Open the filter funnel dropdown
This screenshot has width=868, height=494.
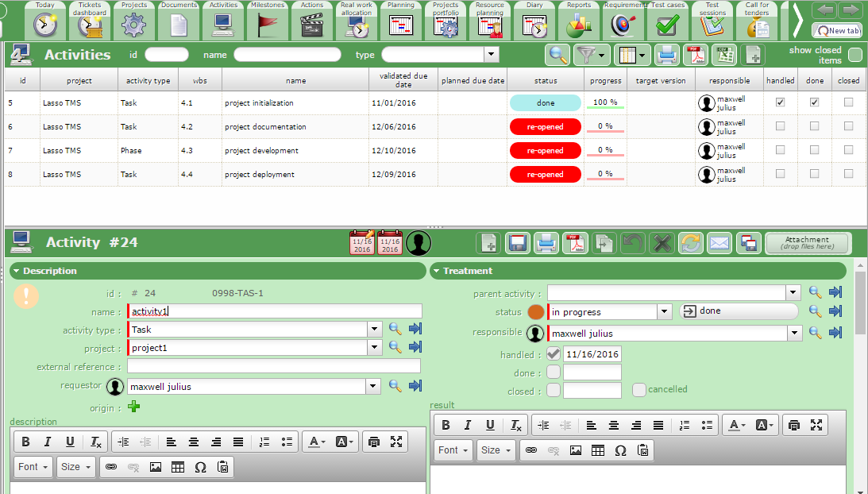[x=591, y=55]
